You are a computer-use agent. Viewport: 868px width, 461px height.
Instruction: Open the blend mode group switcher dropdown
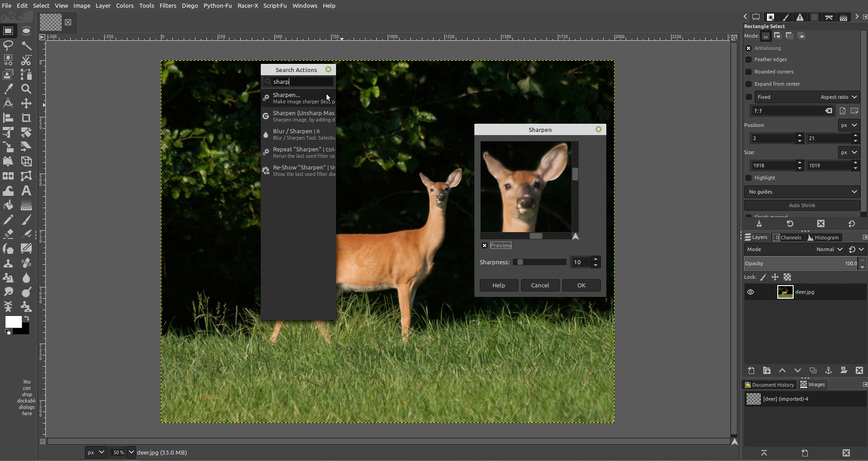[x=856, y=249]
